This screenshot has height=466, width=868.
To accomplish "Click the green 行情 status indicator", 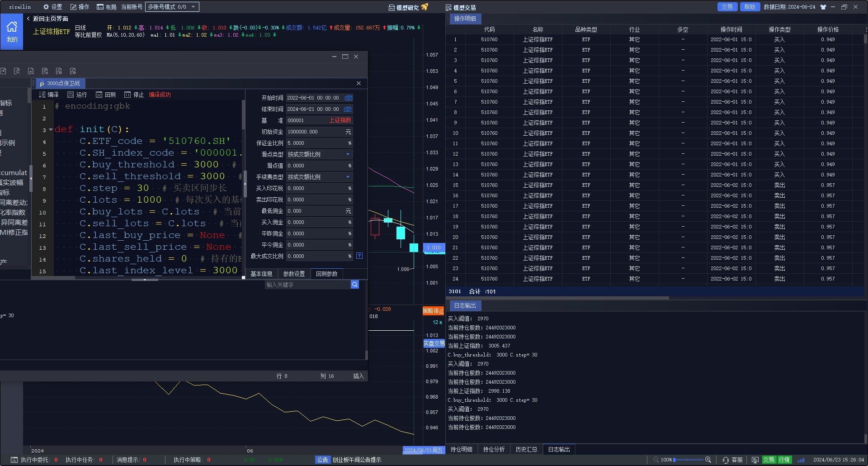I will pyautogui.click(x=784, y=460).
